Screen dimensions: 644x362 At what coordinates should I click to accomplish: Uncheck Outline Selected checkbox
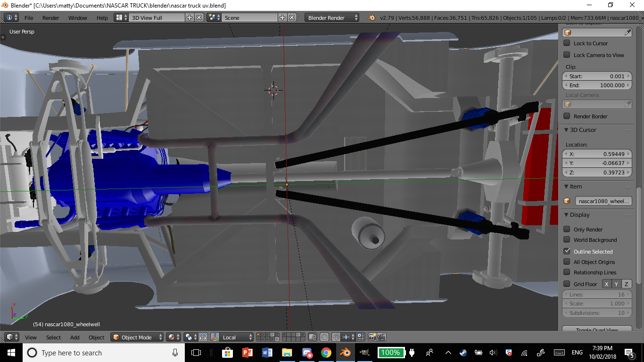567,251
